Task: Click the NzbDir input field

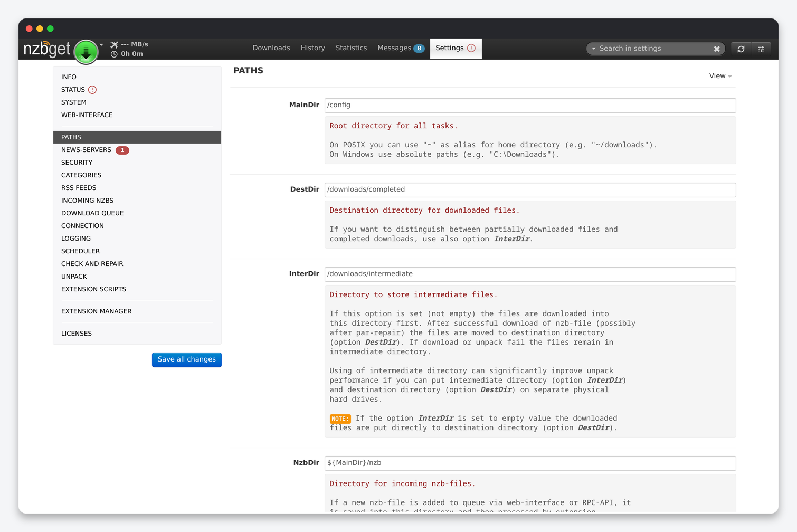Action: [530, 463]
